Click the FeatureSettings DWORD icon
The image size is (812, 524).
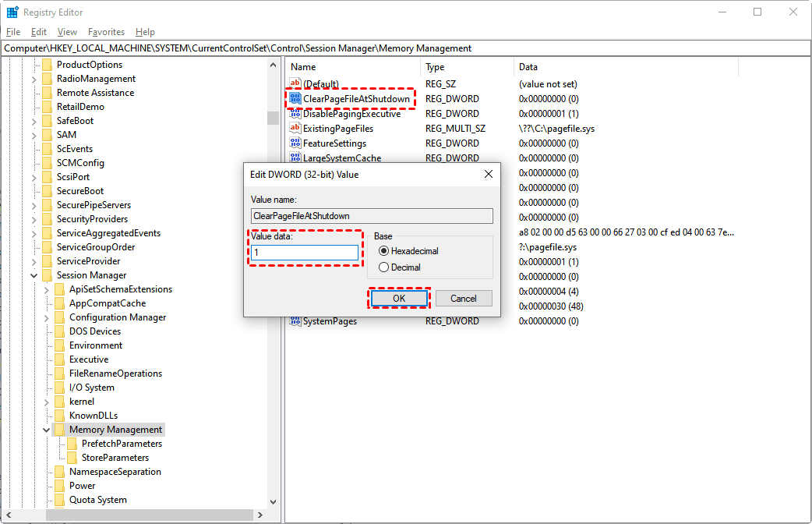[x=295, y=143]
